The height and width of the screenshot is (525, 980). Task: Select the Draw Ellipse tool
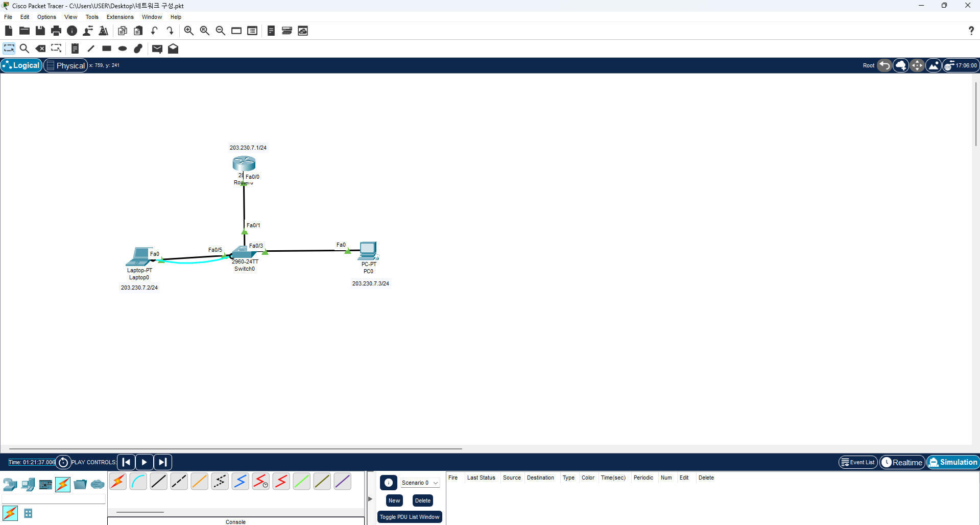coord(123,49)
